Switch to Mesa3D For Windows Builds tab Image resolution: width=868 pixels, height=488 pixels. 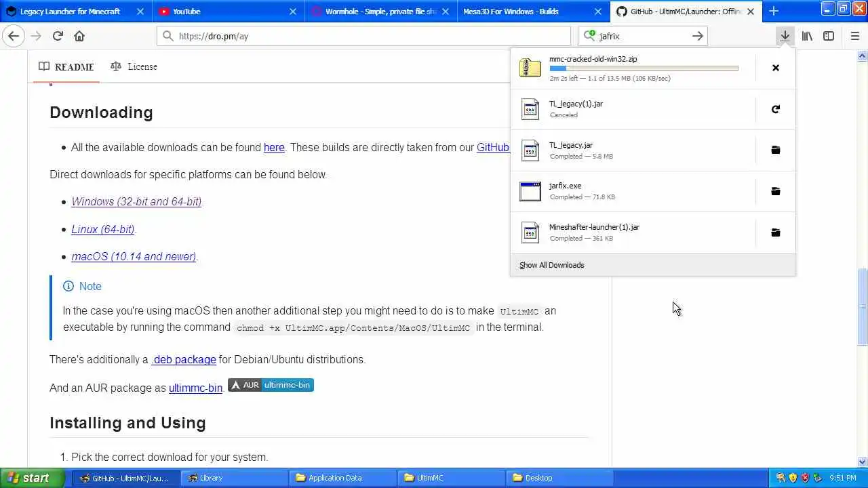[x=534, y=12]
